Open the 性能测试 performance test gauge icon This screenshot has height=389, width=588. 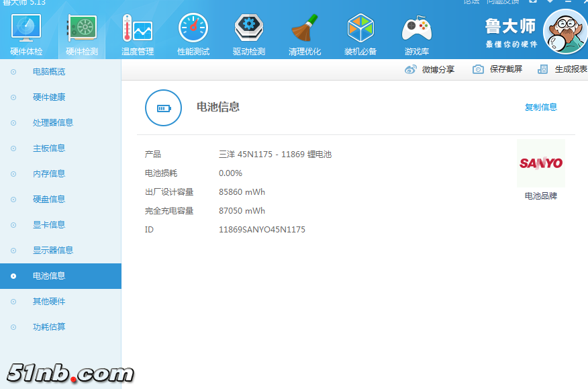[193, 30]
